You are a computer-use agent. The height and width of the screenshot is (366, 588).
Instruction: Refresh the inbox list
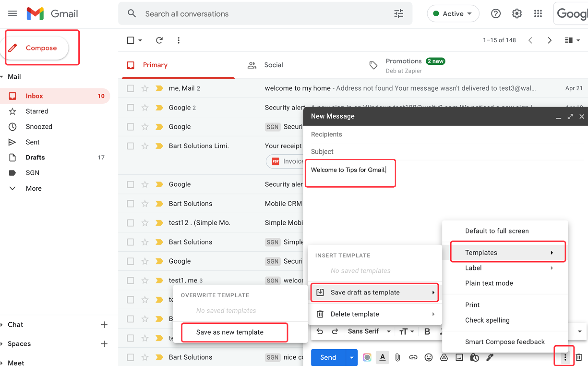(159, 40)
